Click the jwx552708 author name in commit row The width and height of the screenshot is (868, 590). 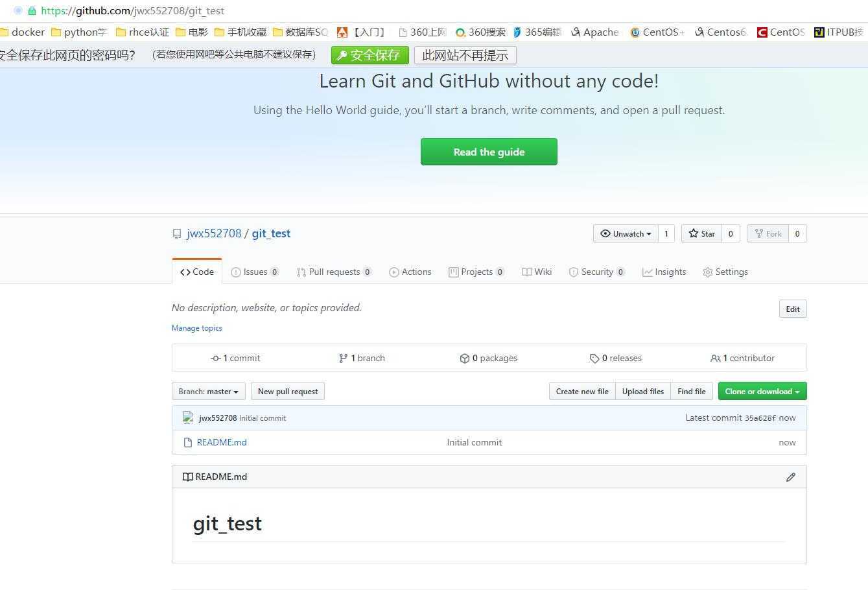pos(218,418)
